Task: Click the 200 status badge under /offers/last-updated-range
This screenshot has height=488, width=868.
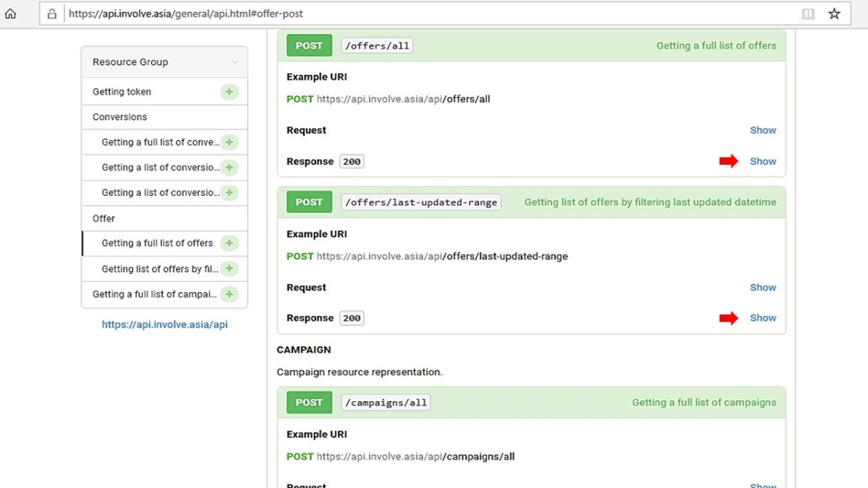Action: 352,318
